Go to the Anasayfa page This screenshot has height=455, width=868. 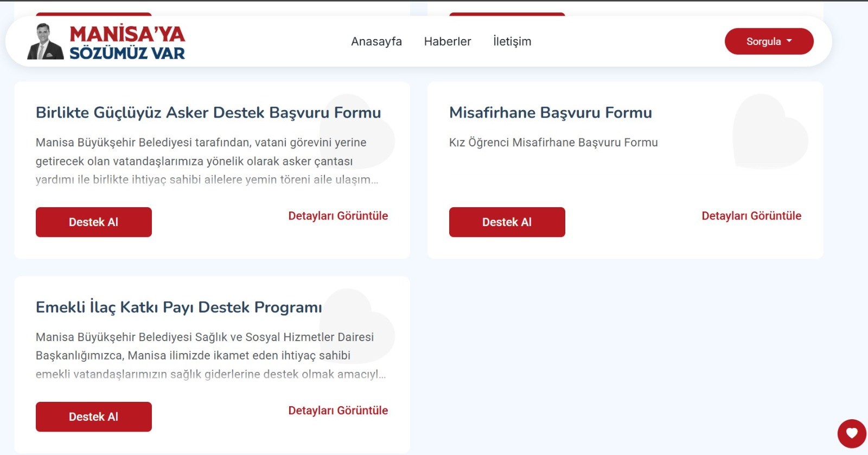coord(376,41)
